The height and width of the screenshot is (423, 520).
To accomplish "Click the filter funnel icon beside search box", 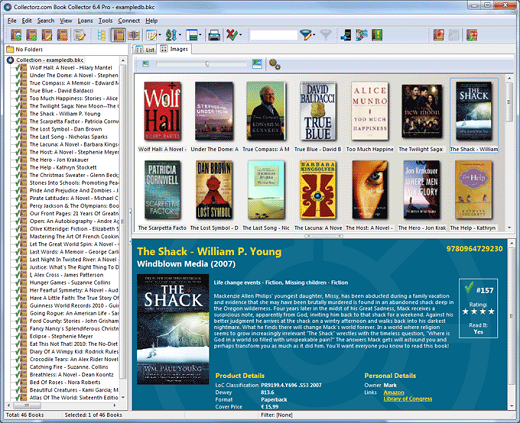I will pyautogui.click(x=305, y=35).
